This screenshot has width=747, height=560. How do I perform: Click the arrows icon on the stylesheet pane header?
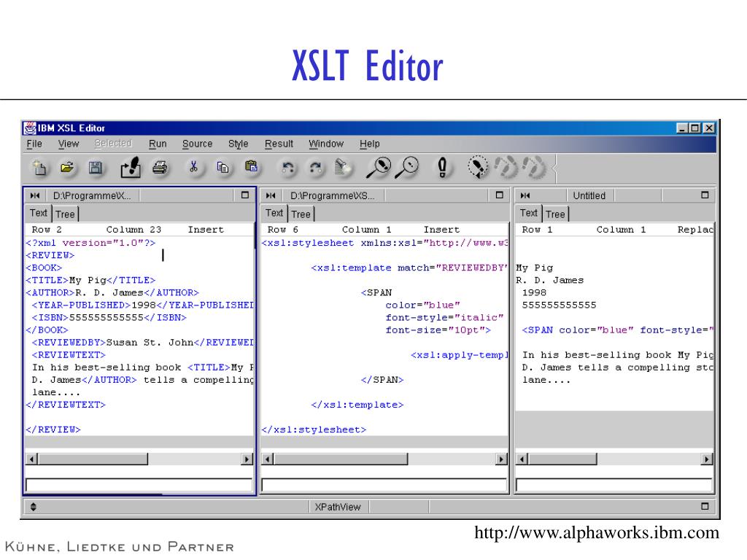(271, 195)
